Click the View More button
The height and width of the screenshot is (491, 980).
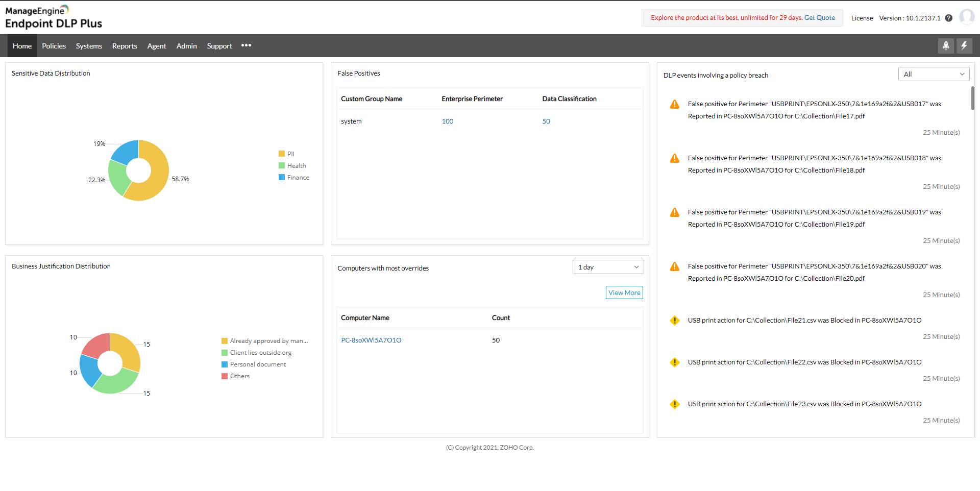(x=624, y=292)
